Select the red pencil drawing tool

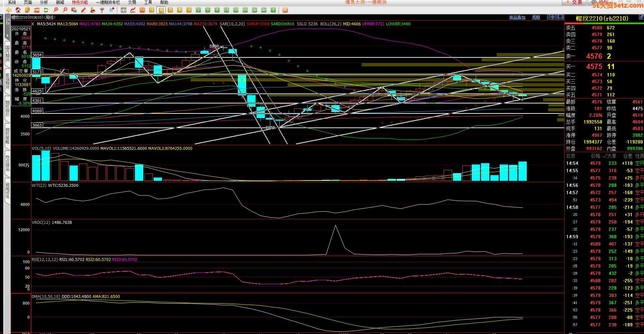click(x=84, y=10)
